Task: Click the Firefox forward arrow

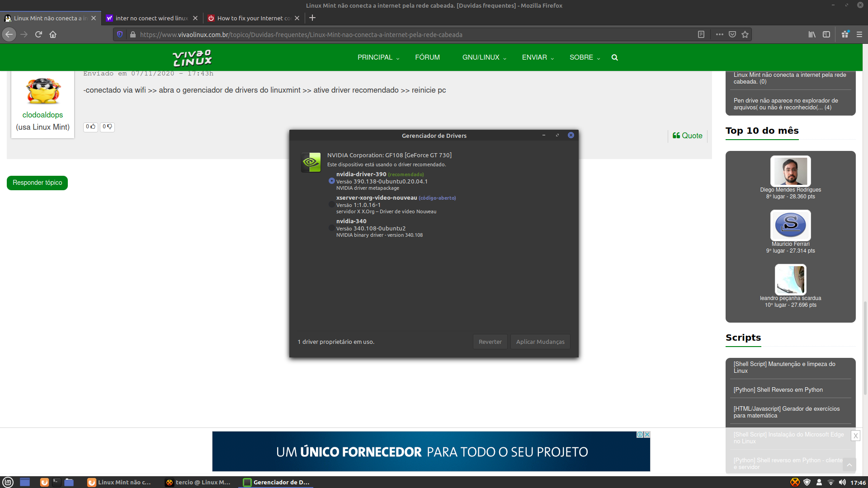Action: [x=24, y=34]
